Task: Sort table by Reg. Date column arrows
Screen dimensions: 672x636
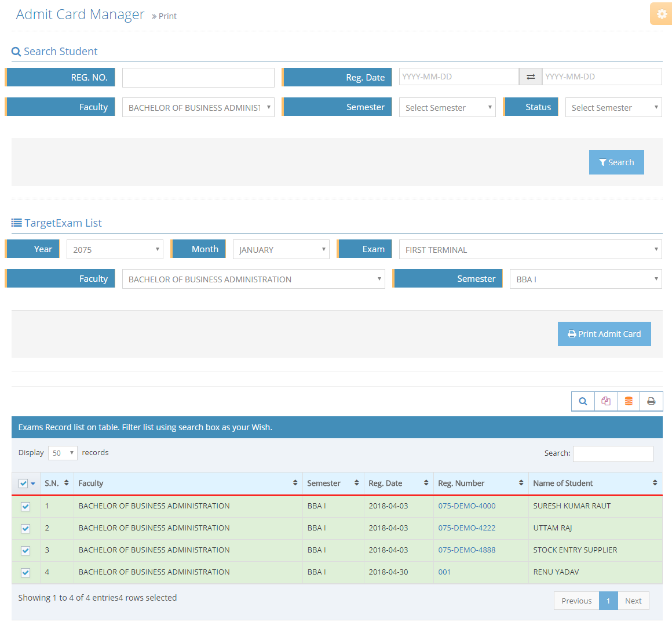Action: (x=426, y=483)
